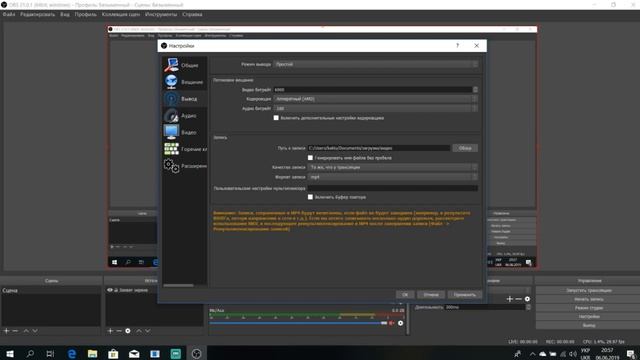
Task: Open File Explorer from the taskbar
Action: click(x=93, y=353)
